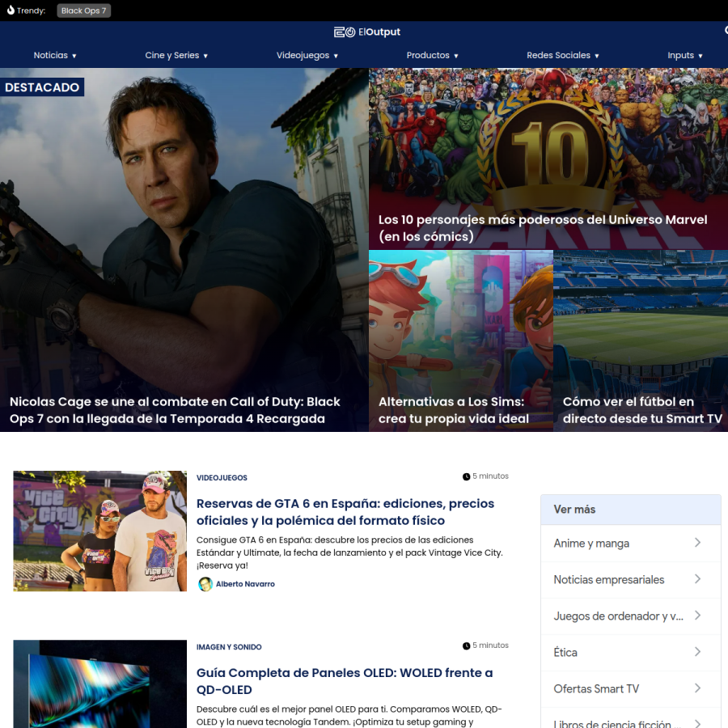Expand the Videojuegos menu
The height and width of the screenshot is (728, 728).
click(x=307, y=55)
